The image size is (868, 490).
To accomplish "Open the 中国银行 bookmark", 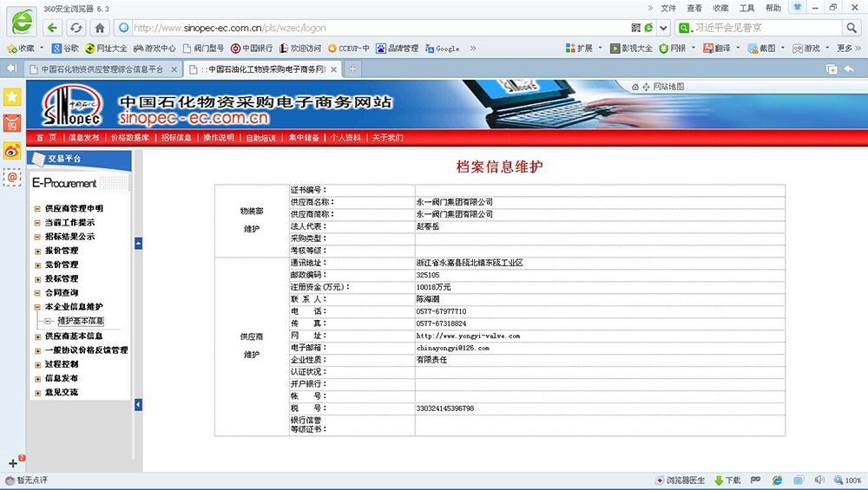I will coord(256,49).
